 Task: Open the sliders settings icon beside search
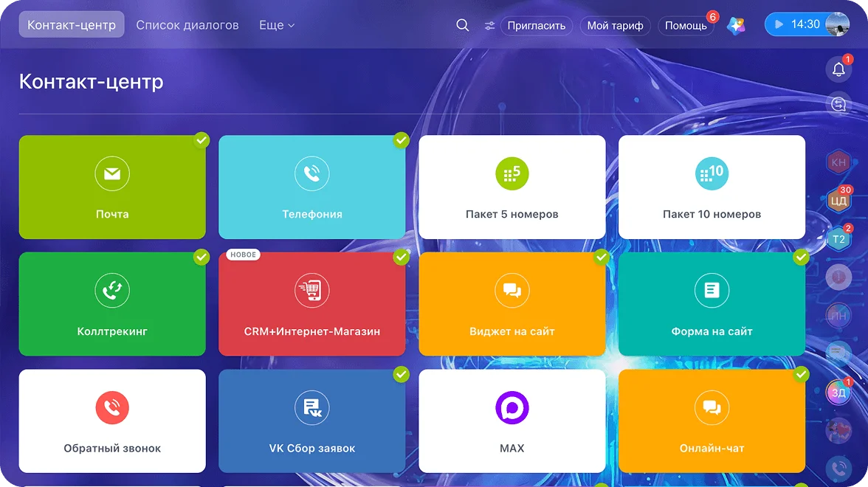(x=489, y=25)
